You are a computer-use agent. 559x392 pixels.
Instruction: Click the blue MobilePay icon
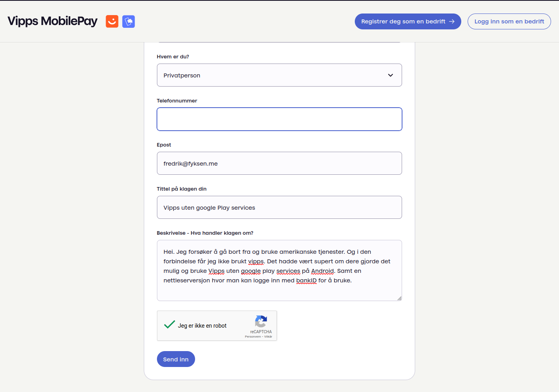point(128,21)
